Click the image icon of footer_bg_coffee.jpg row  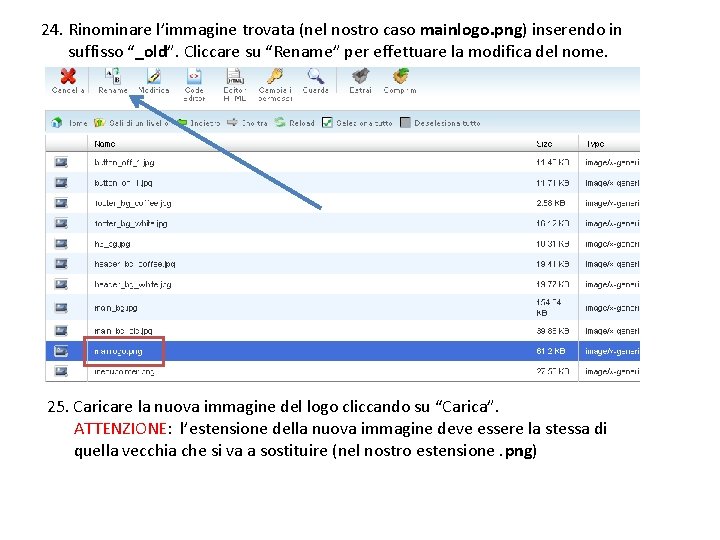click(x=61, y=203)
